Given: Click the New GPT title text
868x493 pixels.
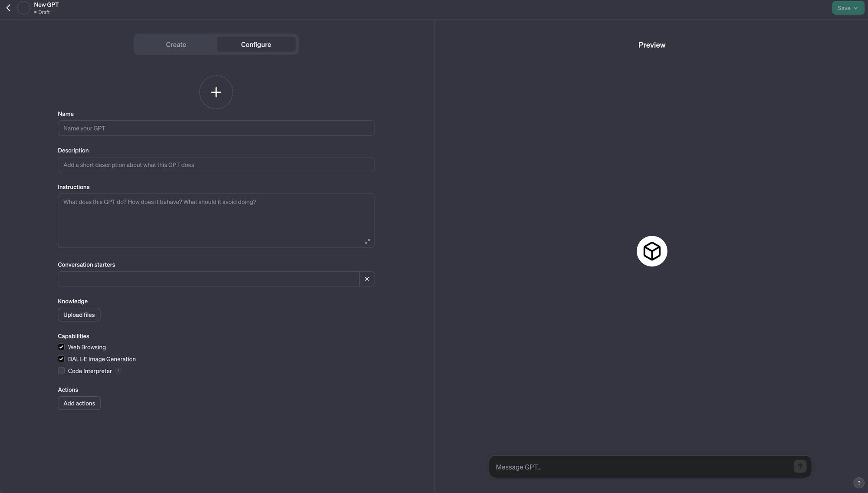Looking at the screenshot, I should pos(46,5).
